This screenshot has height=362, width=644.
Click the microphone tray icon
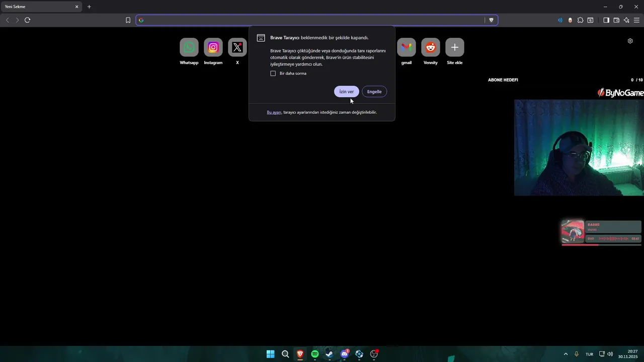pos(577,354)
